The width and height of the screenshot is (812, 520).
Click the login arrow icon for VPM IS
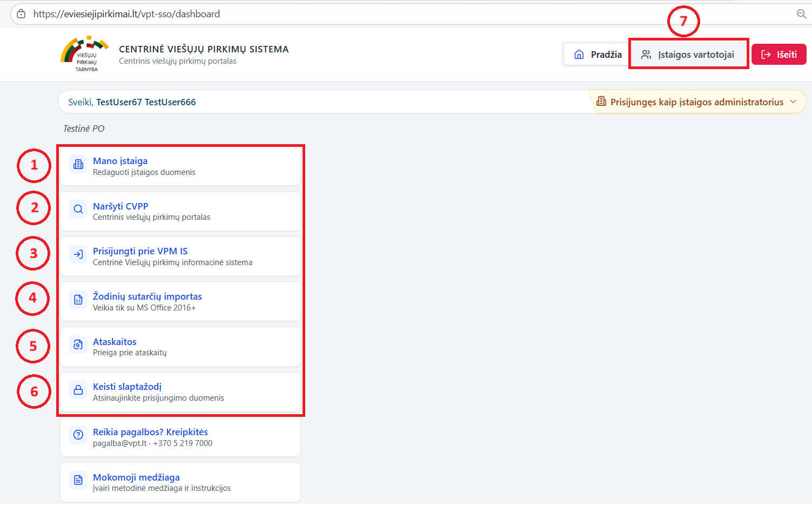(x=78, y=254)
